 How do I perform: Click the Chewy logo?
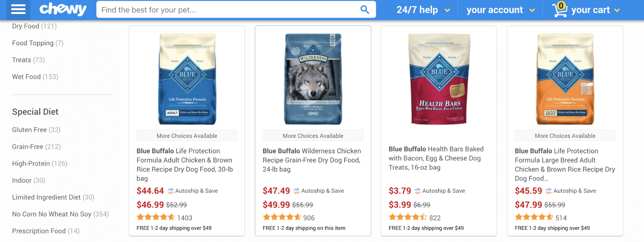[x=63, y=10]
